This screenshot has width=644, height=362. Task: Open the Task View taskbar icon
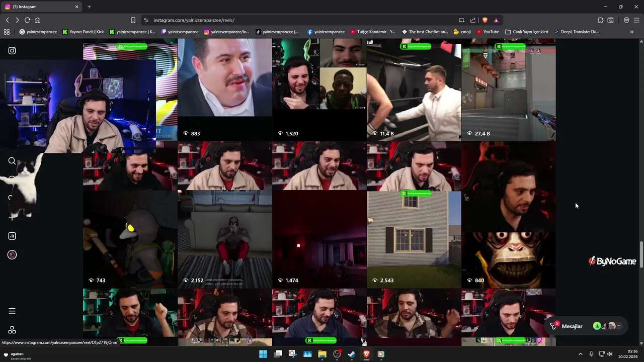click(x=278, y=354)
